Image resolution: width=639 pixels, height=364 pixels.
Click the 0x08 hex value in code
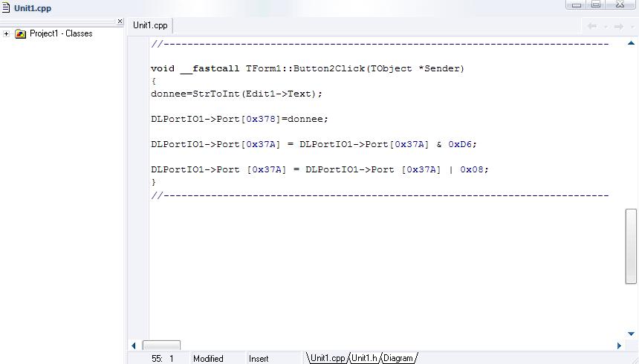472,169
